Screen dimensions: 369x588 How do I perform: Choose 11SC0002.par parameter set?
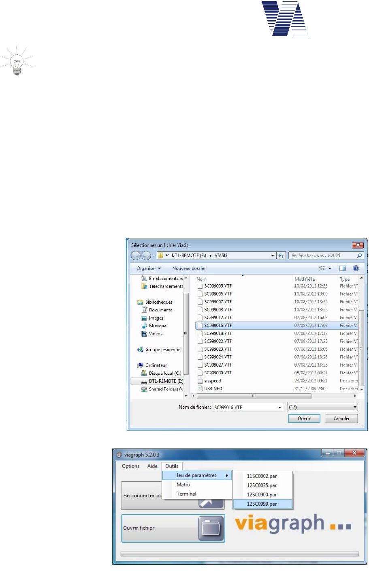pos(262,476)
